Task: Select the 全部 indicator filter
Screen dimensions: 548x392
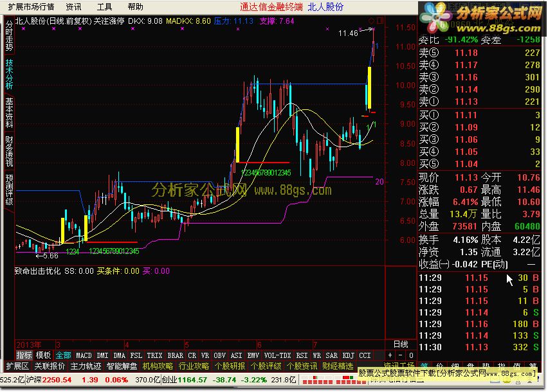Action: tap(63, 355)
